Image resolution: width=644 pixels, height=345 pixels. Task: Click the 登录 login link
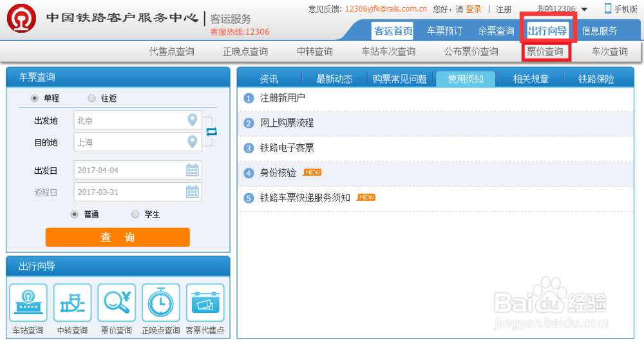tap(473, 9)
